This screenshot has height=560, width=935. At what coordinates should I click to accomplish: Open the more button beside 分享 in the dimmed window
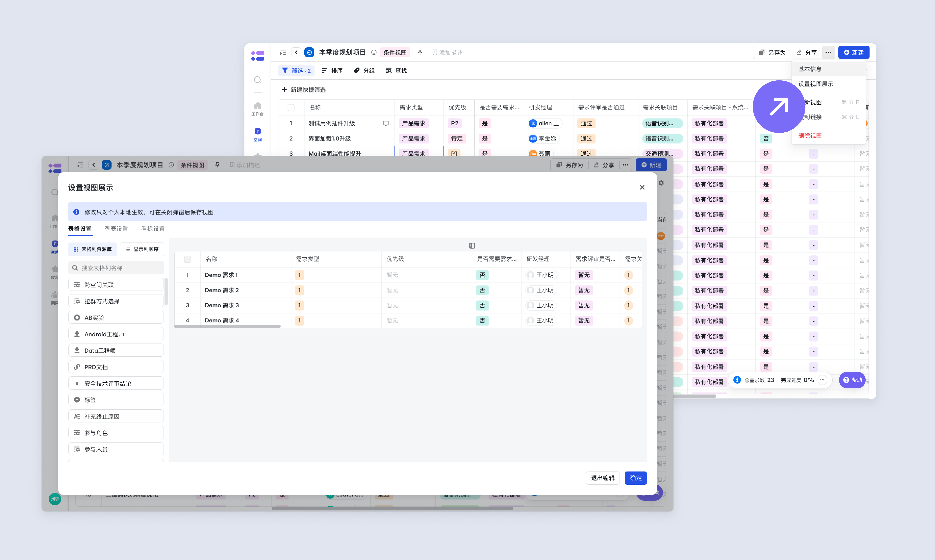tap(626, 165)
